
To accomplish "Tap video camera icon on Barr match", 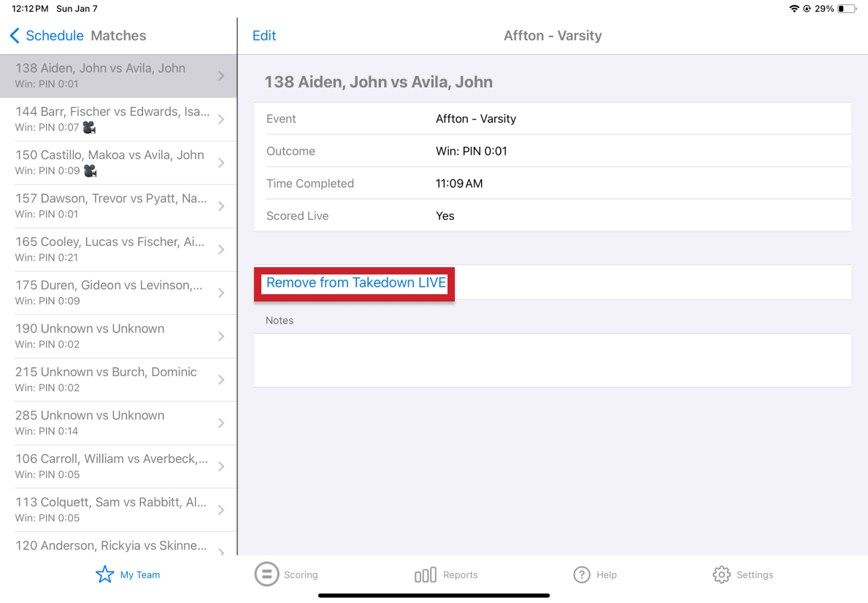I will (90, 128).
